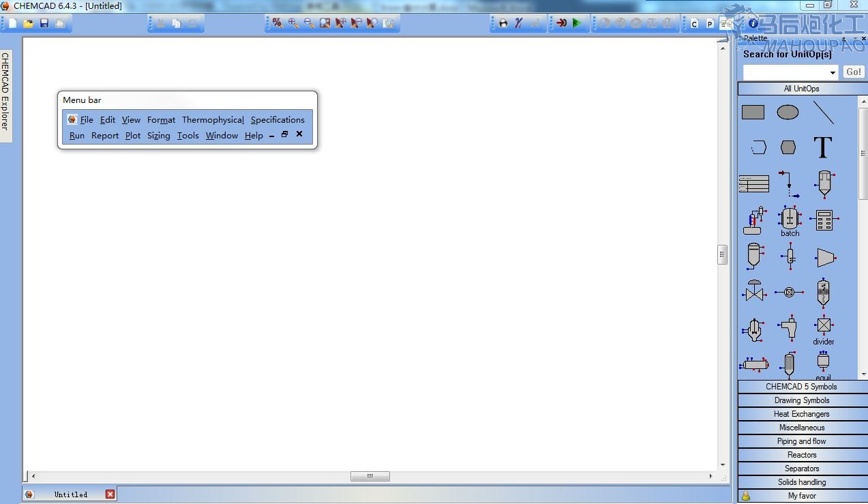This screenshot has height=504, width=868.
Task: Expand the Heat Exchangers palette group
Action: point(801,414)
